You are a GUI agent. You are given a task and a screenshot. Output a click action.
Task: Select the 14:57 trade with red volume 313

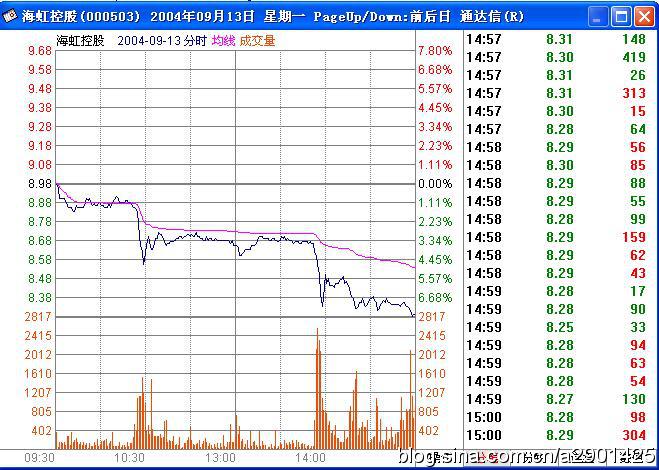tap(556, 93)
